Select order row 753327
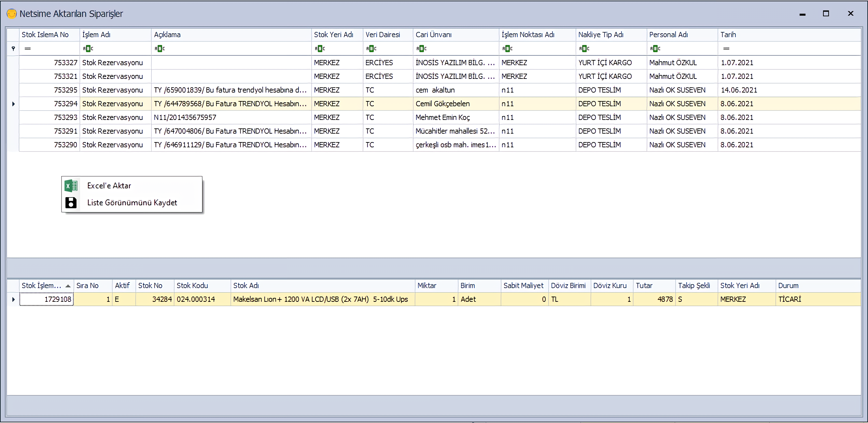Viewport: 868px width, 423px height. click(x=65, y=63)
